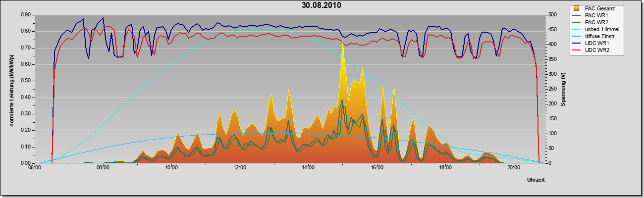Click the chart title 30.08.2010

click(x=321, y=5)
